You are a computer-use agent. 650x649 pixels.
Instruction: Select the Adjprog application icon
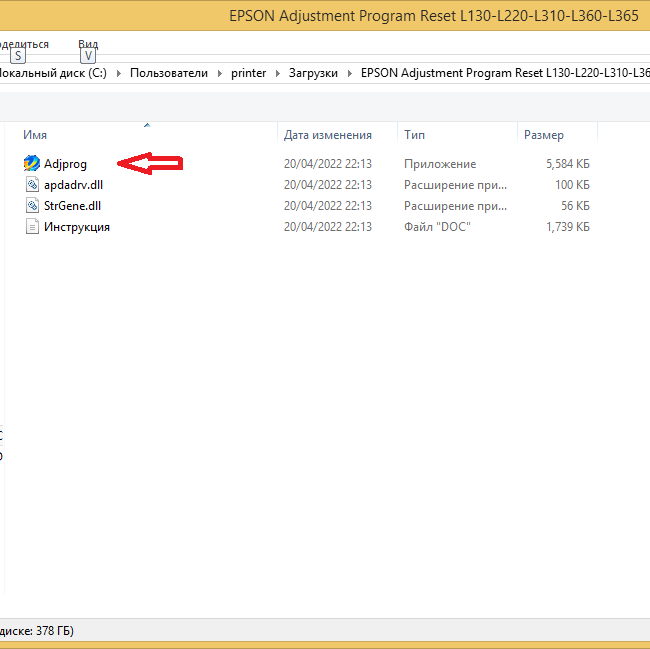32,164
